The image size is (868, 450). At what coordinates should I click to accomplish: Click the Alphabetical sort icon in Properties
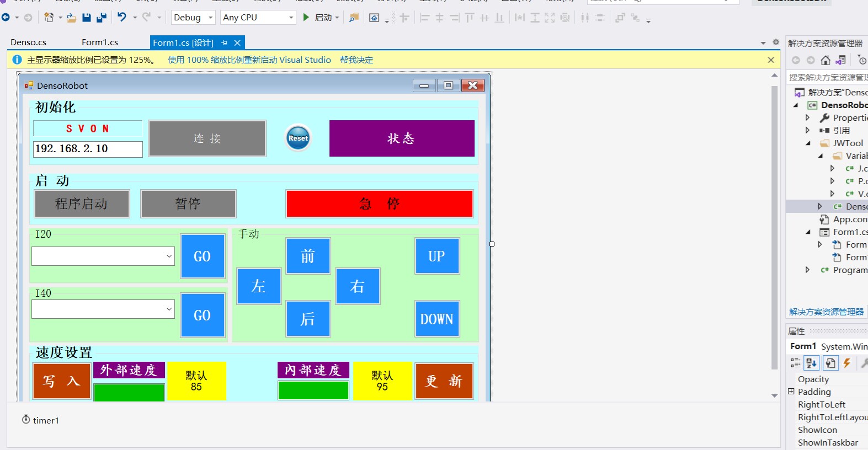point(811,362)
